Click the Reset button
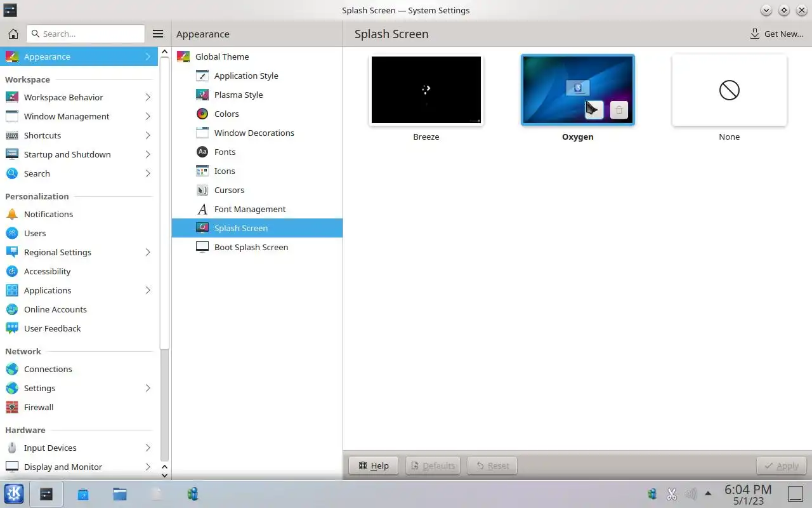The height and width of the screenshot is (508, 812). click(492, 465)
